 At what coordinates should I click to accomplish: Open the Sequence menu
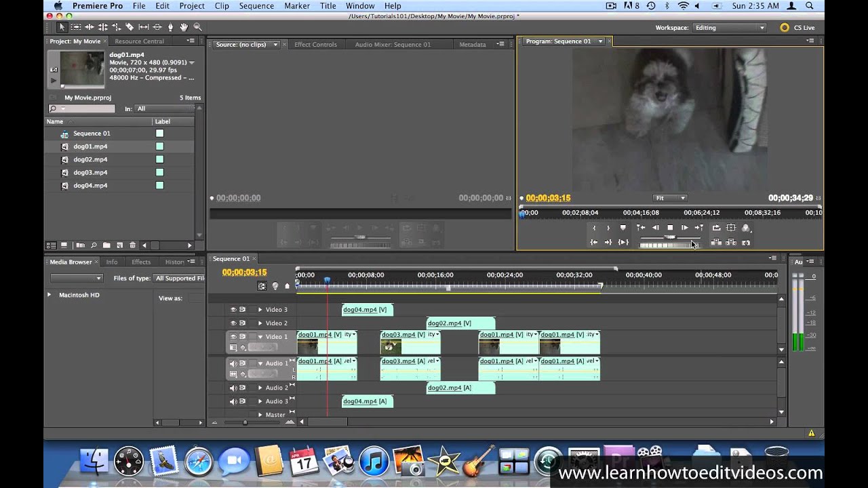click(x=256, y=6)
